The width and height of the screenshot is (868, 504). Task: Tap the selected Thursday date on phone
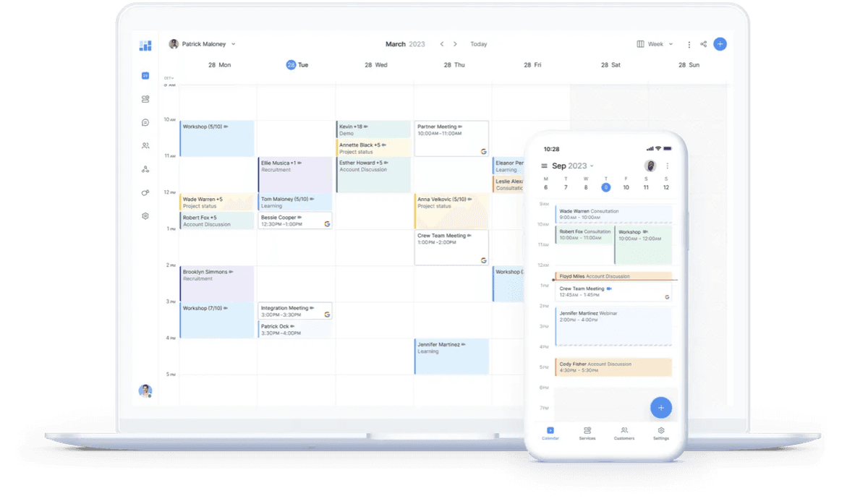point(606,187)
